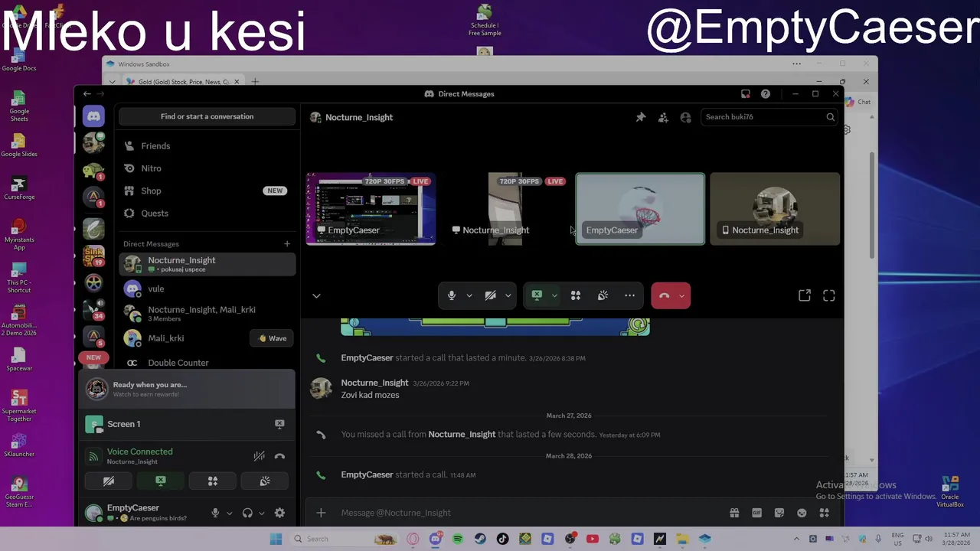Toggle camera button in voice panel
The width and height of the screenshot is (980, 551).
(109, 481)
